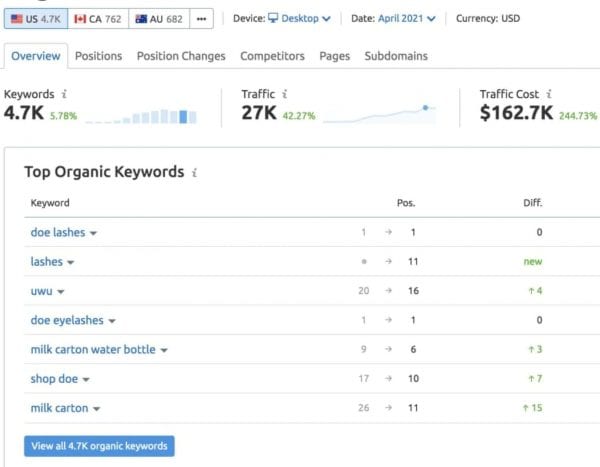Click info icon beside Top Organic Keywords
This screenshot has width=600, height=467.
pyautogui.click(x=194, y=172)
